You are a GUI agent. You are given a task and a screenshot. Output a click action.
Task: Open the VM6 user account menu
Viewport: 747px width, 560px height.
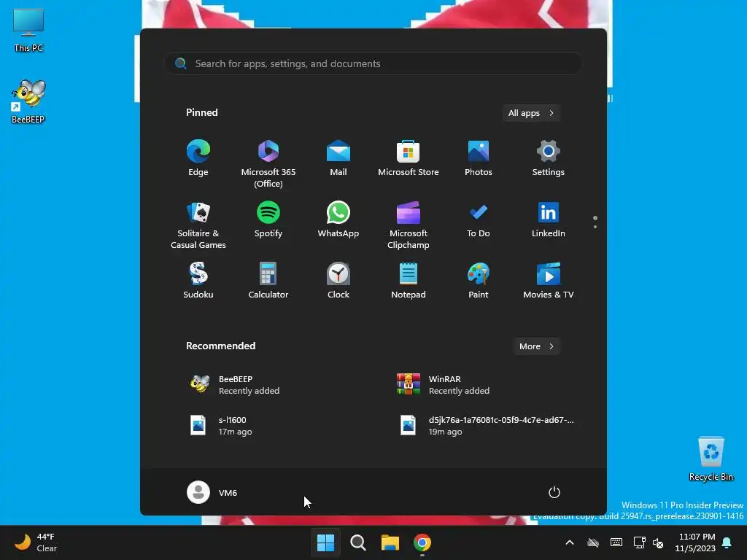click(212, 492)
